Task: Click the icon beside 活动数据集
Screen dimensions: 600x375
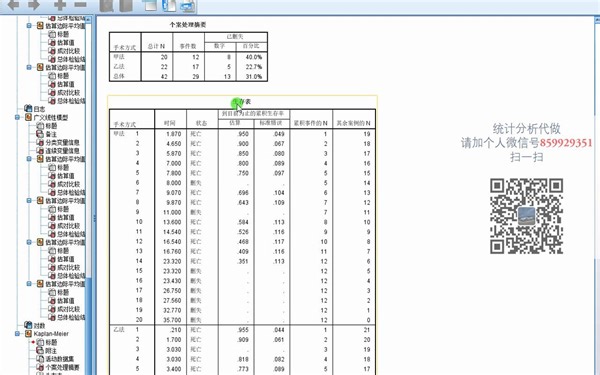Action: (x=40, y=359)
